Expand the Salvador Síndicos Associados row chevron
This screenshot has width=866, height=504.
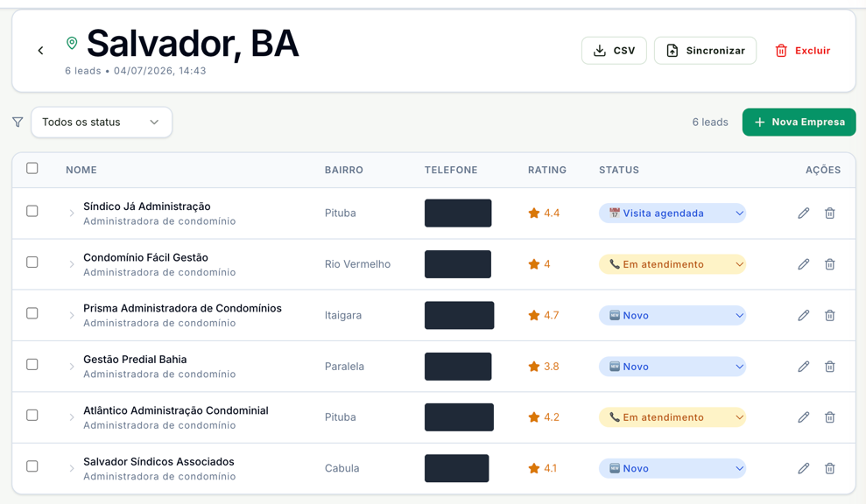pyautogui.click(x=72, y=469)
